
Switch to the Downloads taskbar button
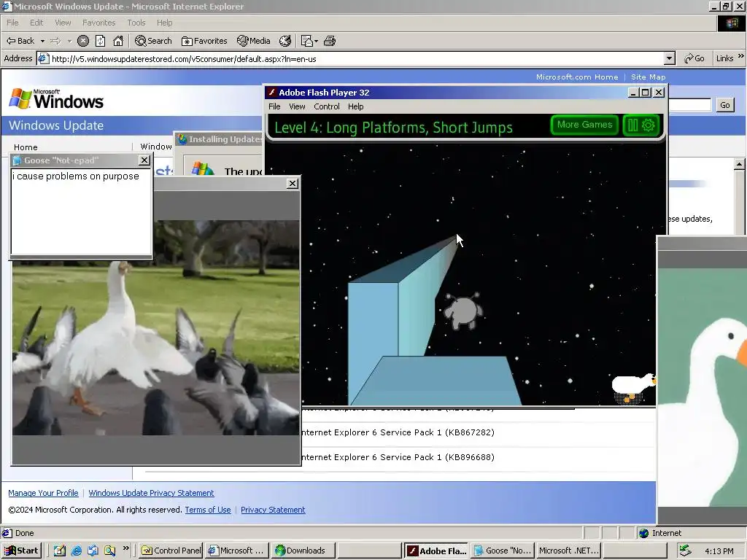[x=304, y=551]
